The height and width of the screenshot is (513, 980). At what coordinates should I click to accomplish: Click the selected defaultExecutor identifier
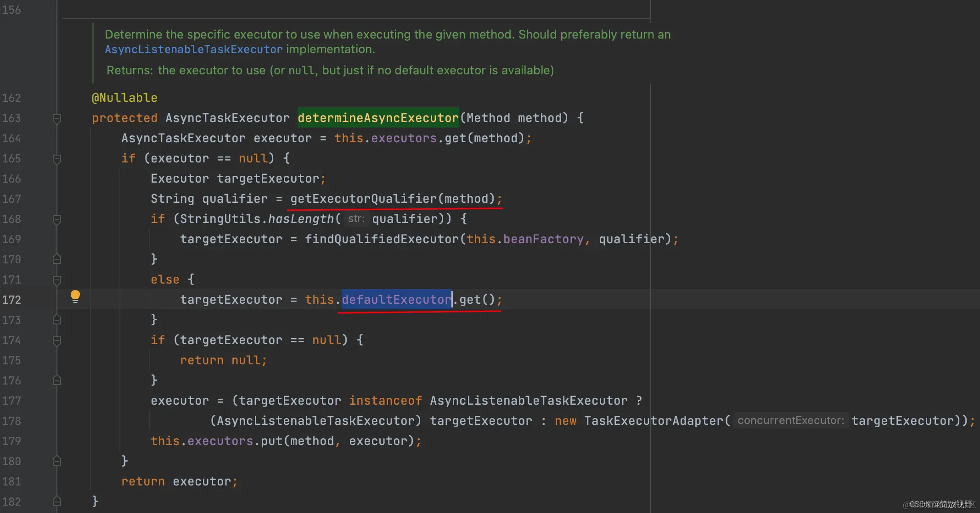pyautogui.click(x=396, y=299)
